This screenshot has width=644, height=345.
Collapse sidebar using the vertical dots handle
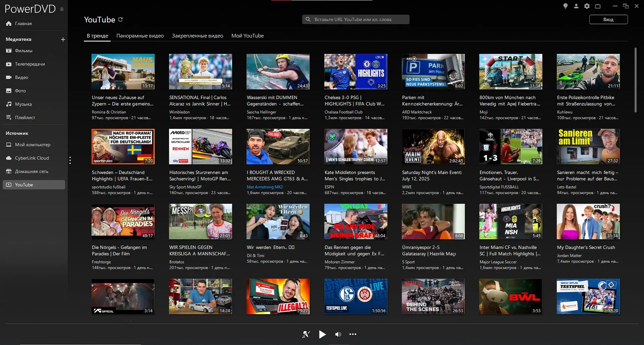click(x=70, y=160)
